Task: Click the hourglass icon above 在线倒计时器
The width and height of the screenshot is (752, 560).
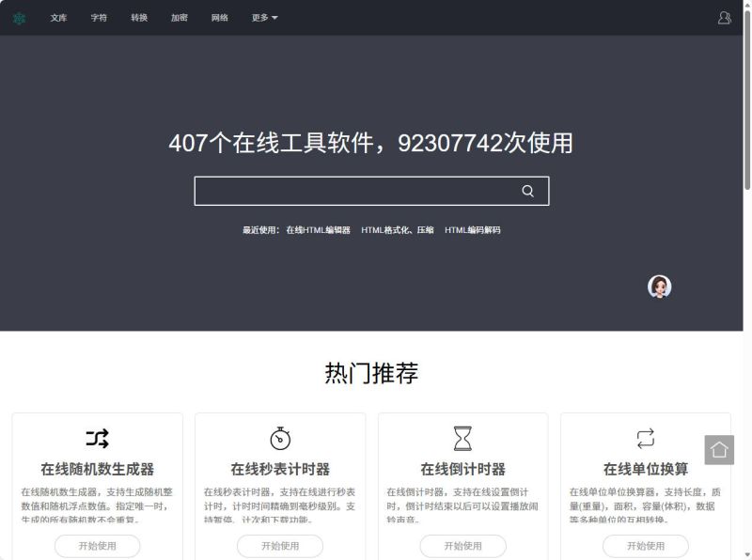Action: (x=462, y=438)
